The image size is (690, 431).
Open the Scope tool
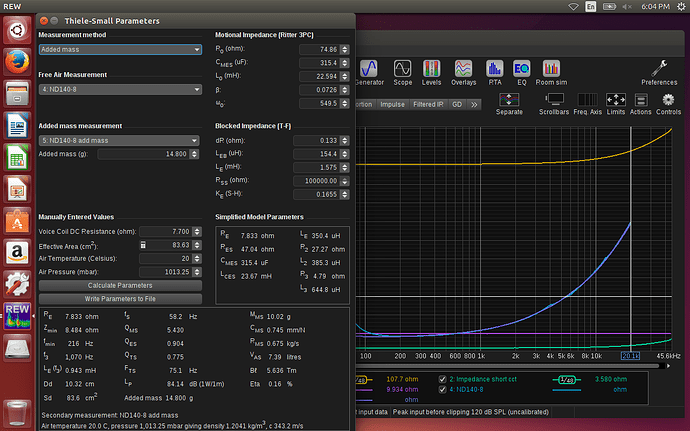(402, 73)
